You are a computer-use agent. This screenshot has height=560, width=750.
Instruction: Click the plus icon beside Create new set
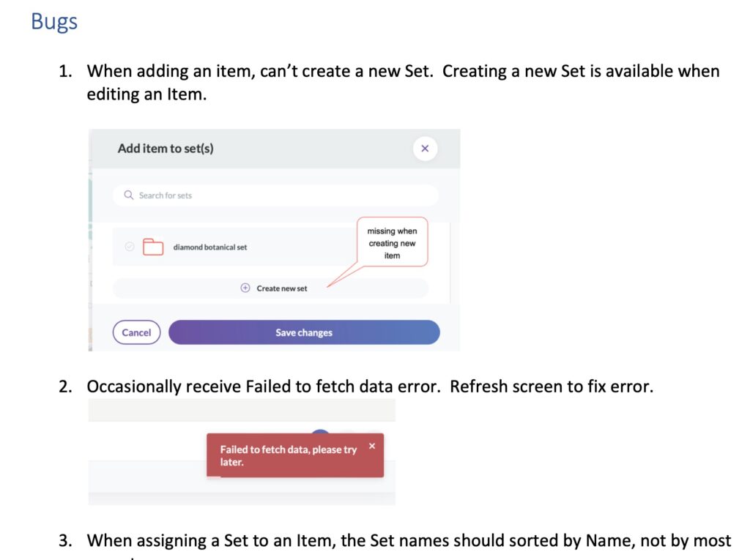(x=245, y=288)
